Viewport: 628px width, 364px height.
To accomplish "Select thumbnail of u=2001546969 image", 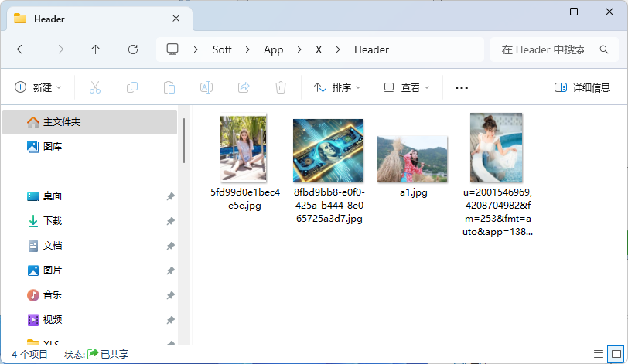I will (x=497, y=148).
